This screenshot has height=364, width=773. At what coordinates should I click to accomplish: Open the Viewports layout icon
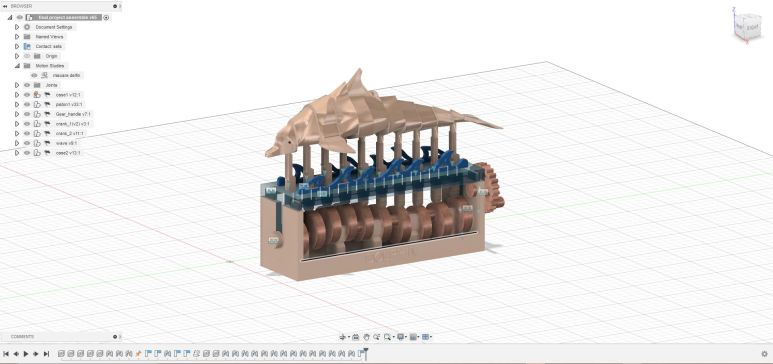tap(425, 337)
